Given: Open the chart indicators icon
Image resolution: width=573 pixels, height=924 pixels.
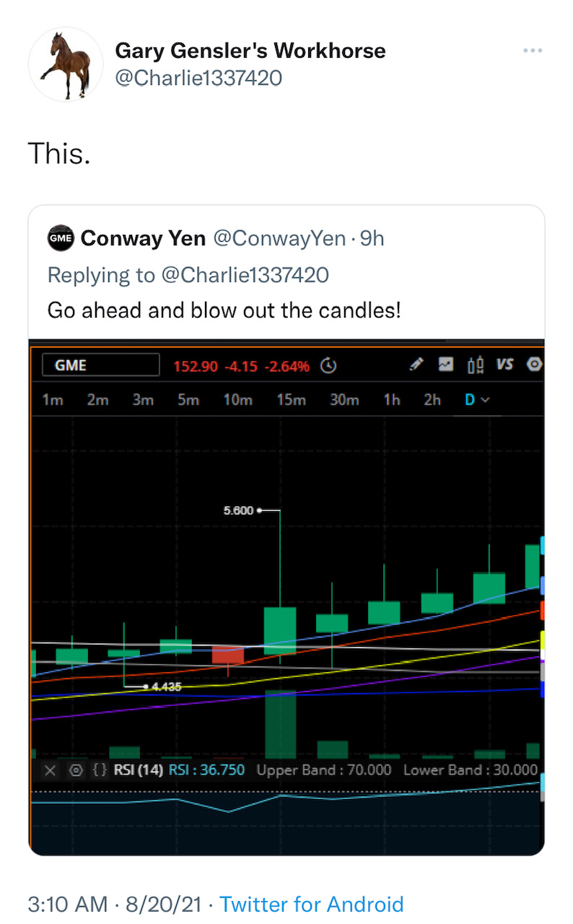Looking at the screenshot, I should pyautogui.click(x=446, y=365).
